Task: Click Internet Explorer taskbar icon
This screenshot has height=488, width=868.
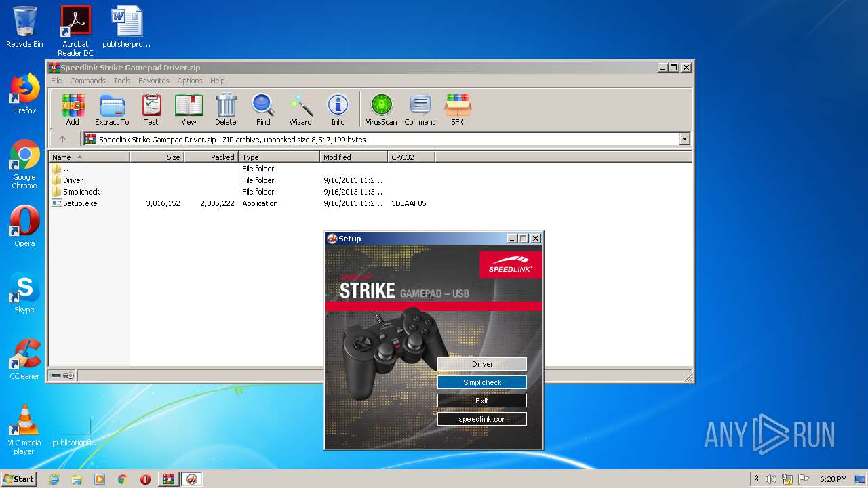Action: [54, 479]
